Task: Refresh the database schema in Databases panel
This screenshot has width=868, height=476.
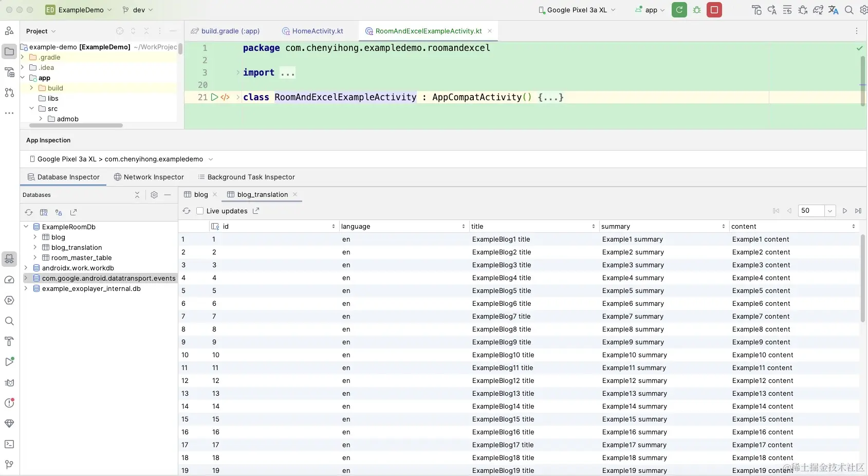Action: pos(29,212)
